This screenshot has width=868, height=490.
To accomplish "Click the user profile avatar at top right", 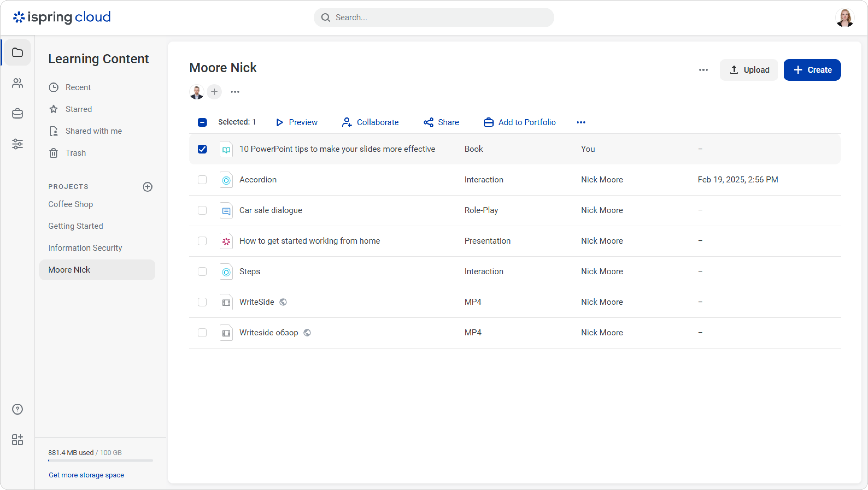I will [x=844, y=17].
